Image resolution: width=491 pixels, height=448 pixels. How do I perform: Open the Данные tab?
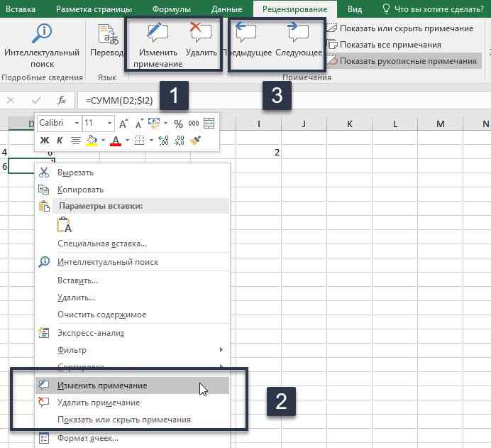[227, 9]
